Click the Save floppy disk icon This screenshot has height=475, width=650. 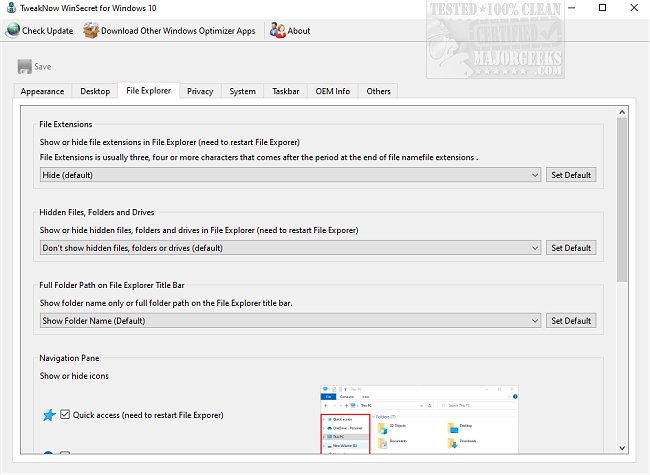click(24, 66)
